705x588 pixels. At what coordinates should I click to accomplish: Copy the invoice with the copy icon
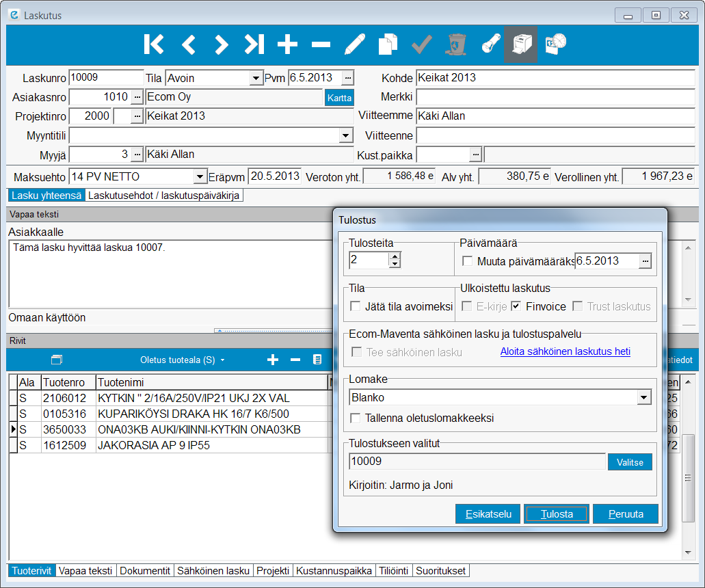click(x=388, y=44)
